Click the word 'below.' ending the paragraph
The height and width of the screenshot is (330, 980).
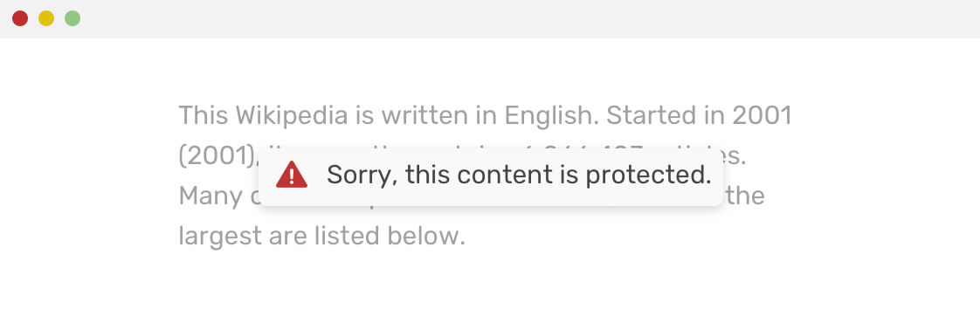[x=426, y=236]
